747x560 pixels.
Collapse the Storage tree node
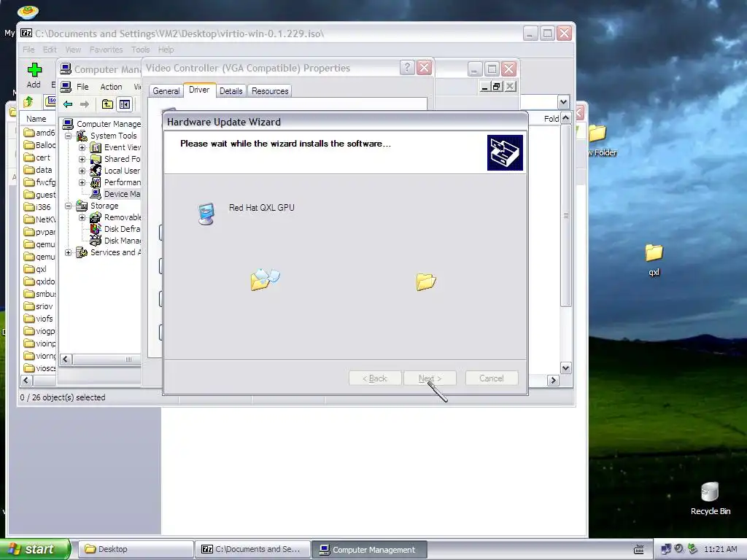(68, 206)
